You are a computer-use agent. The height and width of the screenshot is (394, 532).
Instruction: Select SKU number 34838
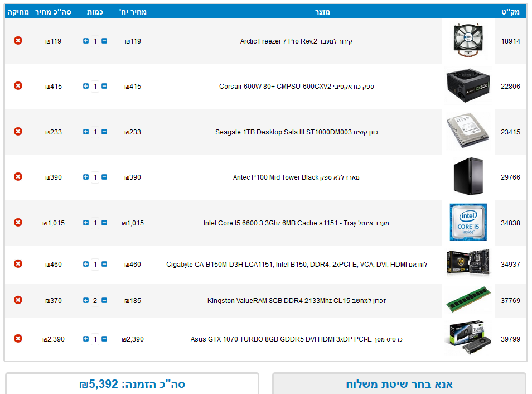pyautogui.click(x=510, y=223)
